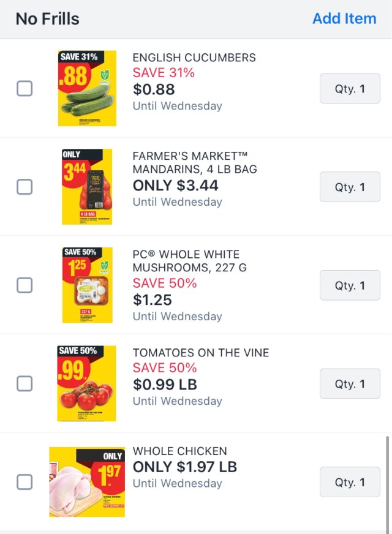The image size is (392, 534).
Task: Tick the Tomatoes on the Vine checkbox
Action: (24, 384)
